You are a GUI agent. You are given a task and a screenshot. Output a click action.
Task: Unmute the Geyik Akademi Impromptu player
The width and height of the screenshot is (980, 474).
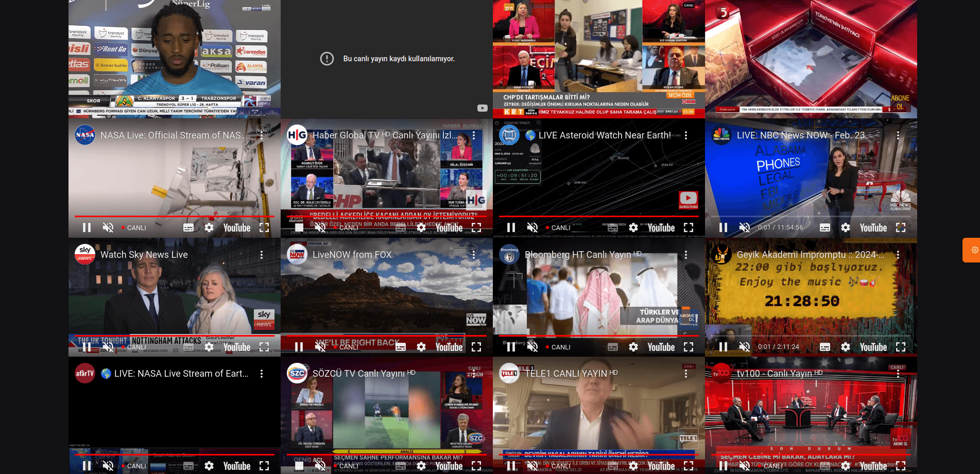click(745, 347)
